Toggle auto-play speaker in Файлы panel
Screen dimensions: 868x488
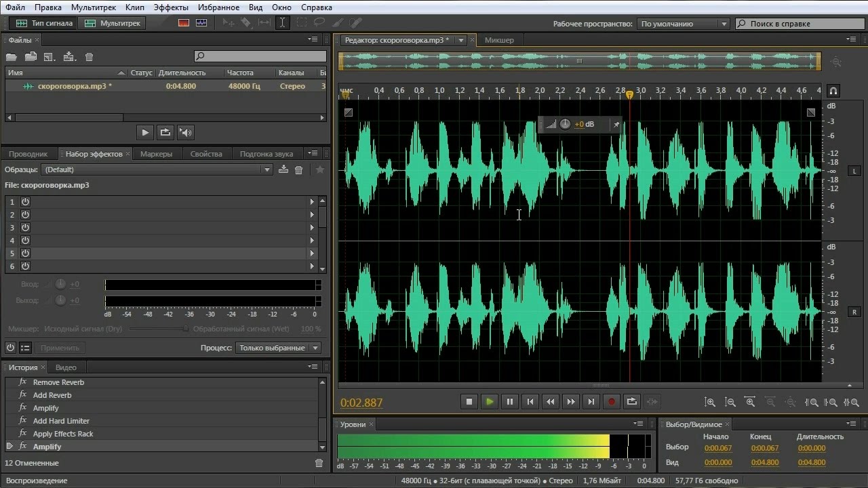tap(186, 132)
